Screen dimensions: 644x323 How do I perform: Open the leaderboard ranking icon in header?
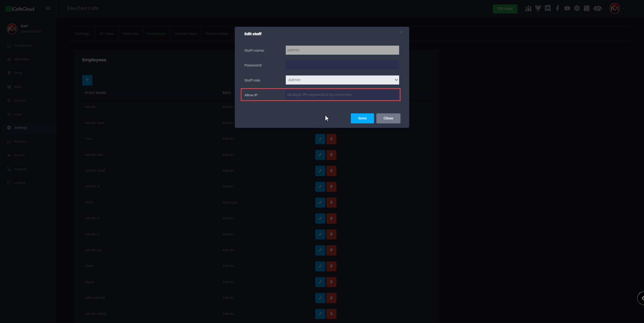(x=528, y=8)
